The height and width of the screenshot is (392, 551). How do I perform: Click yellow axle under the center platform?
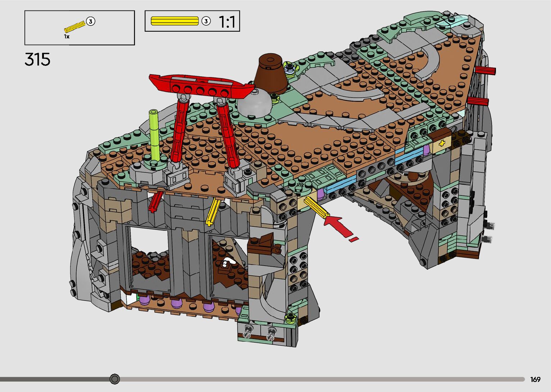(x=213, y=212)
